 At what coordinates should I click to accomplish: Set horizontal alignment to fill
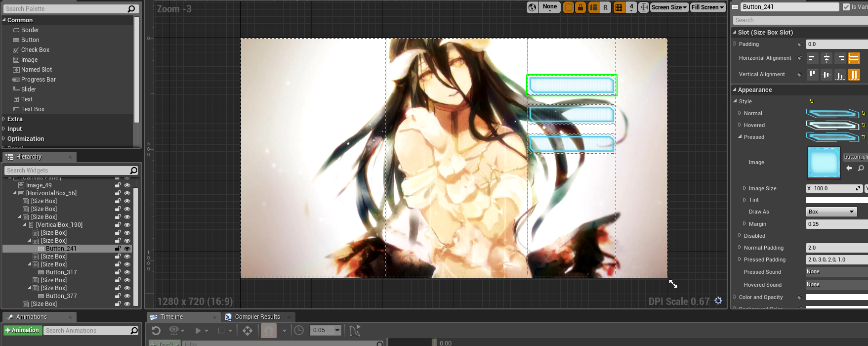pyautogui.click(x=854, y=59)
